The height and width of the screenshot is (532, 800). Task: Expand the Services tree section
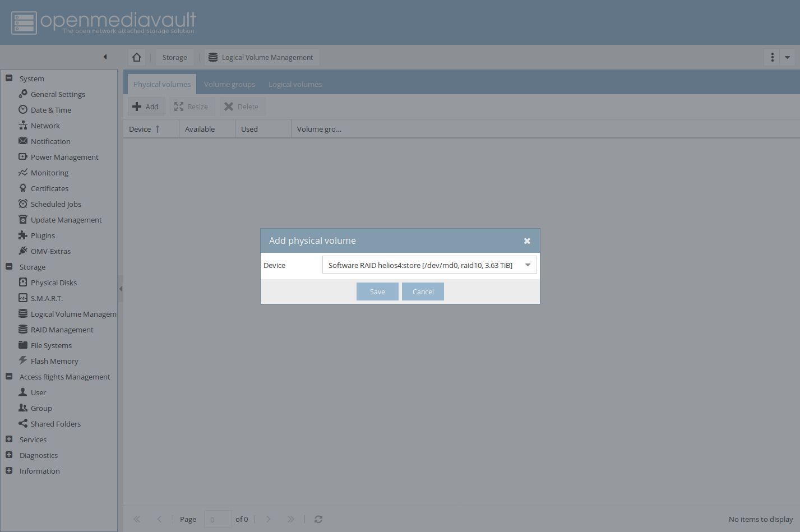[9, 439]
